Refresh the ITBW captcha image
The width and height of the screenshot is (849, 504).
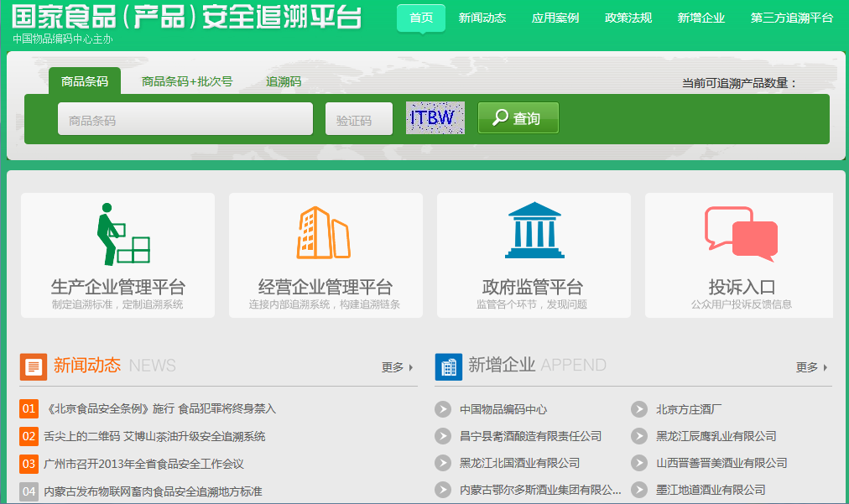click(435, 118)
